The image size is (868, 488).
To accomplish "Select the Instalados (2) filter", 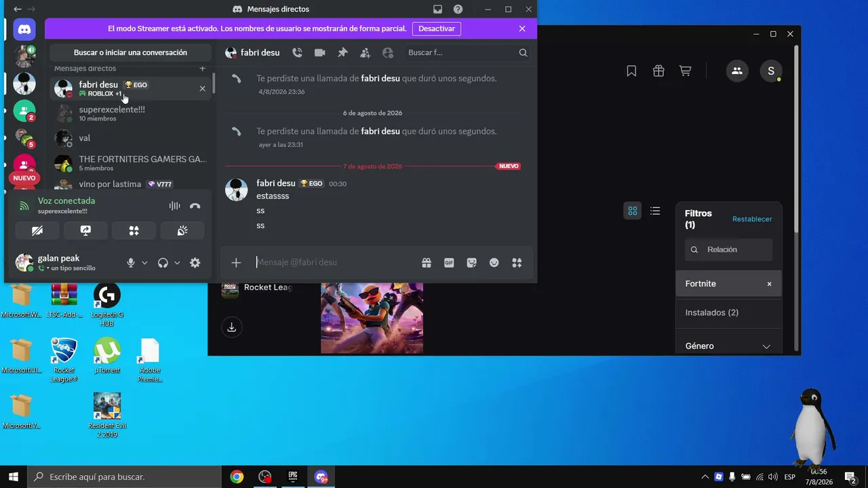I will click(x=729, y=312).
